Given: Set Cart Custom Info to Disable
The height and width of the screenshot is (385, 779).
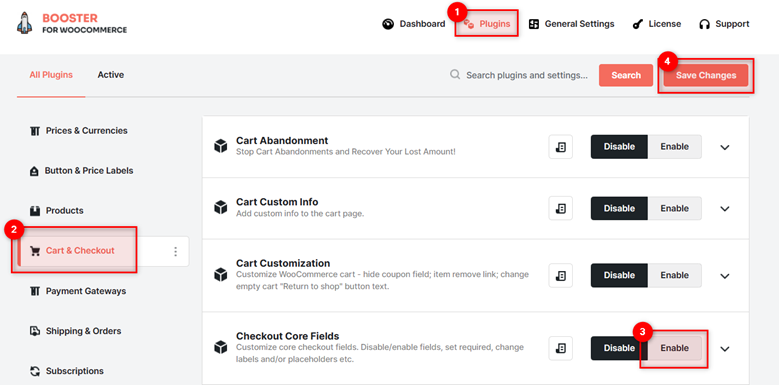Looking at the screenshot, I should pyautogui.click(x=619, y=208).
